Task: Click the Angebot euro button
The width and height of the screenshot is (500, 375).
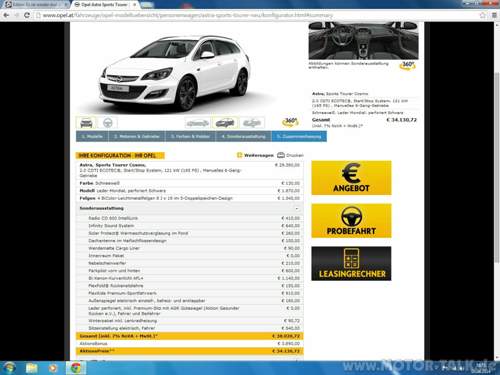Action: [x=351, y=178]
